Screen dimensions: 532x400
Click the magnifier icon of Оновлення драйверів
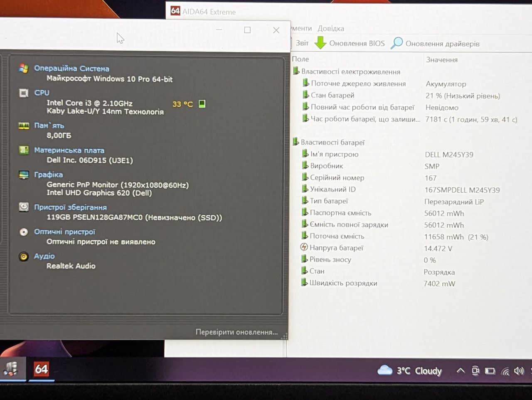point(397,43)
